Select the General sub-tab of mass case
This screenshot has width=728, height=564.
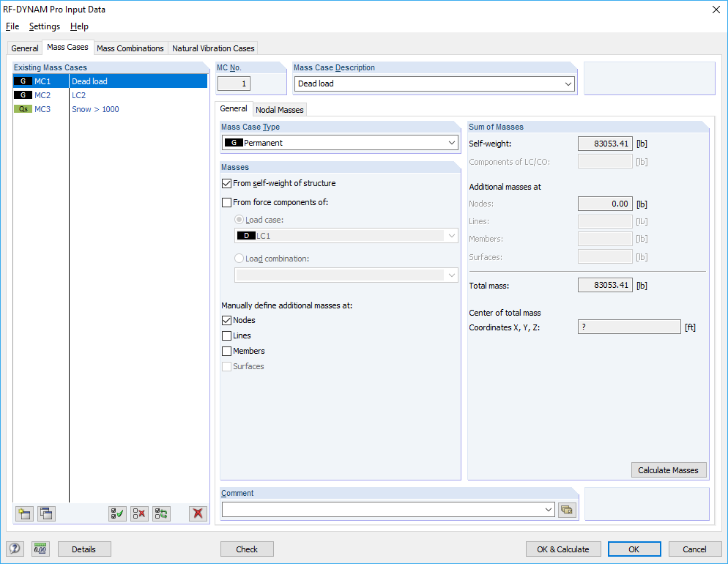[234, 108]
